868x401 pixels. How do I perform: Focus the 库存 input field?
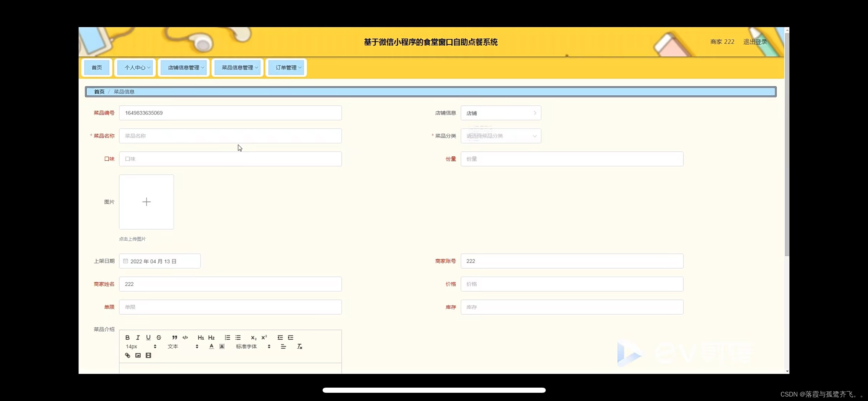(x=572, y=307)
